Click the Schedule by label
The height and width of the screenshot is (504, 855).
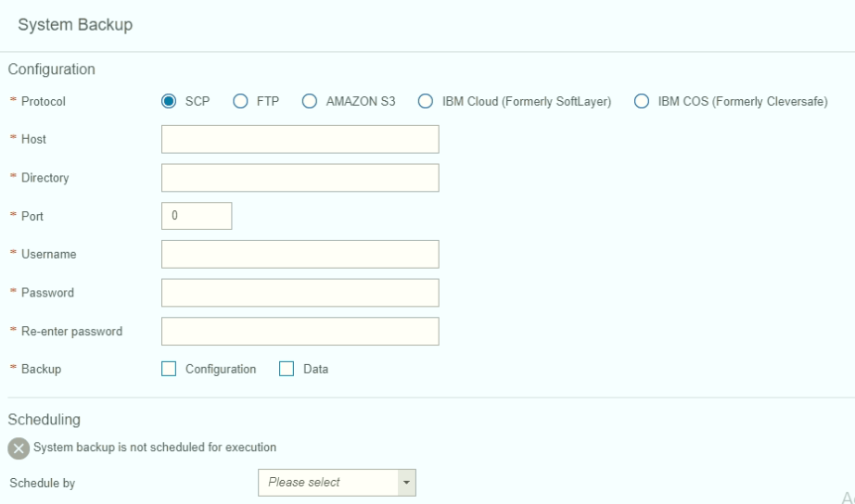pos(42,484)
